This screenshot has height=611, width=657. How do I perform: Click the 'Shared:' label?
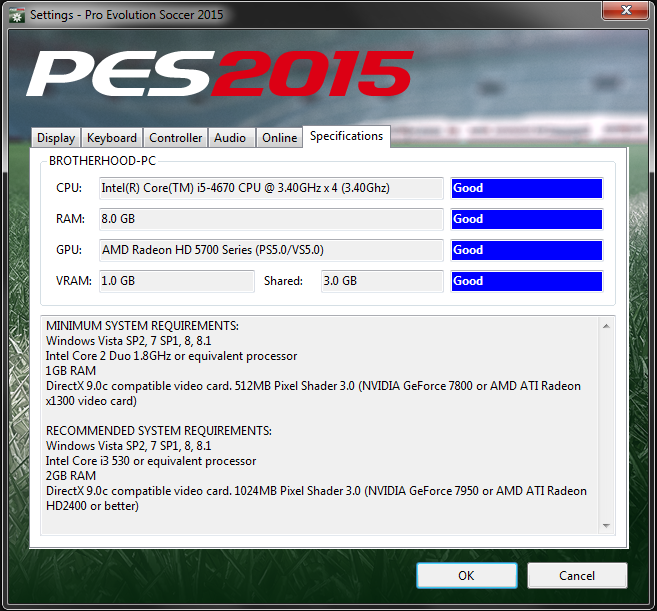point(283,281)
